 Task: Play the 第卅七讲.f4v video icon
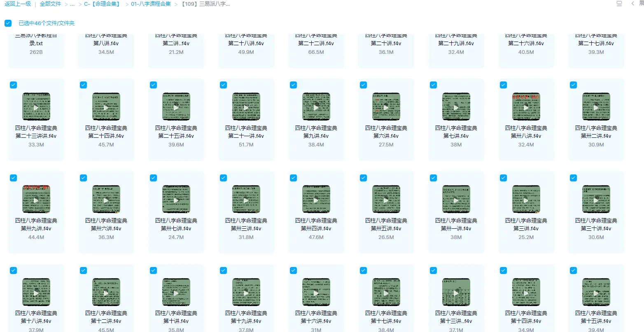[176, 199]
